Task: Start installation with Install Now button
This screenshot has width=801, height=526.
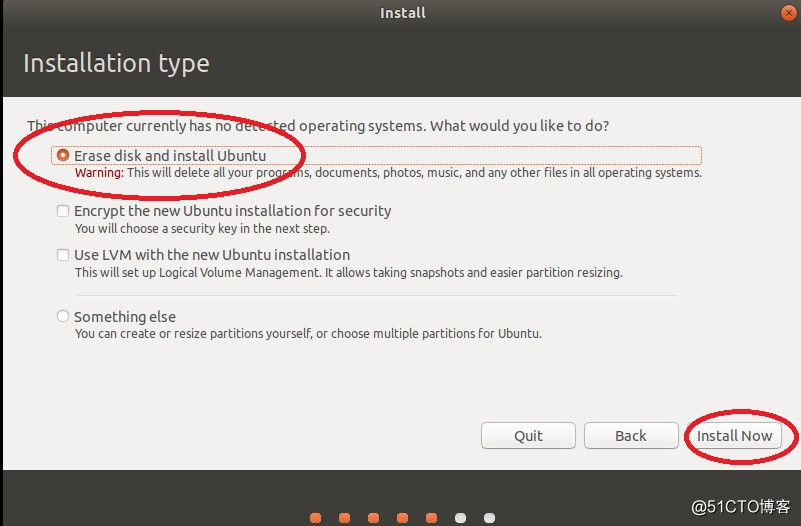Action: [734, 436]
